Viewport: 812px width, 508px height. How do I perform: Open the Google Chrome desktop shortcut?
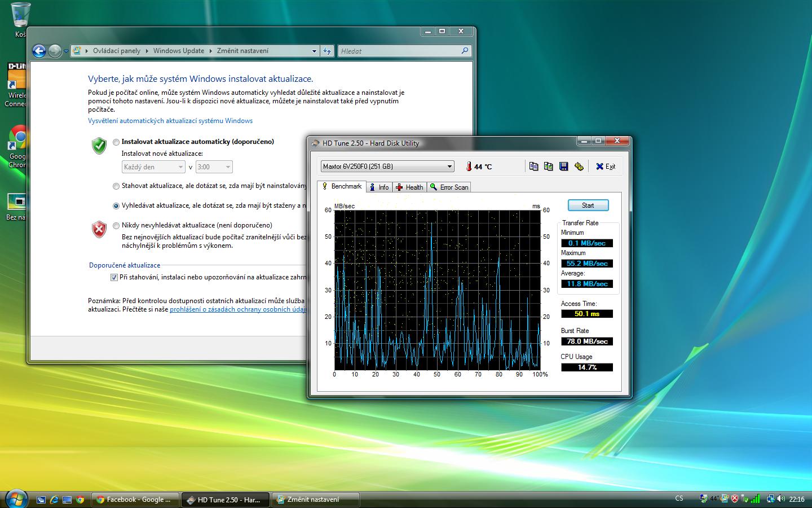click(x=18, y=146)
